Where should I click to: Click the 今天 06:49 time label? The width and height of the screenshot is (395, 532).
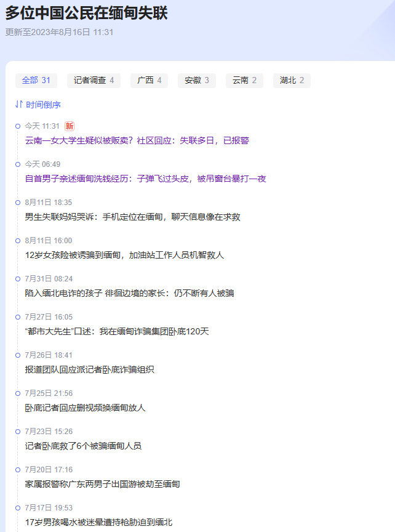tap(42, 164)
